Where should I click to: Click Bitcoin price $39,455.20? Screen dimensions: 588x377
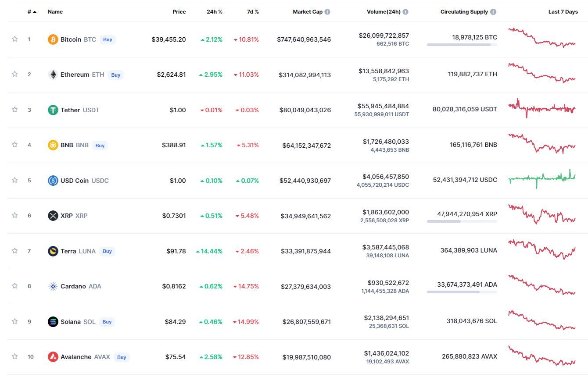click(169, 39)
